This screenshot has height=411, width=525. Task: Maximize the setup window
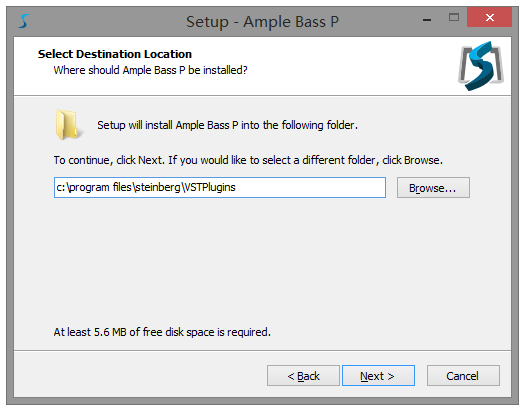(454, 17)
